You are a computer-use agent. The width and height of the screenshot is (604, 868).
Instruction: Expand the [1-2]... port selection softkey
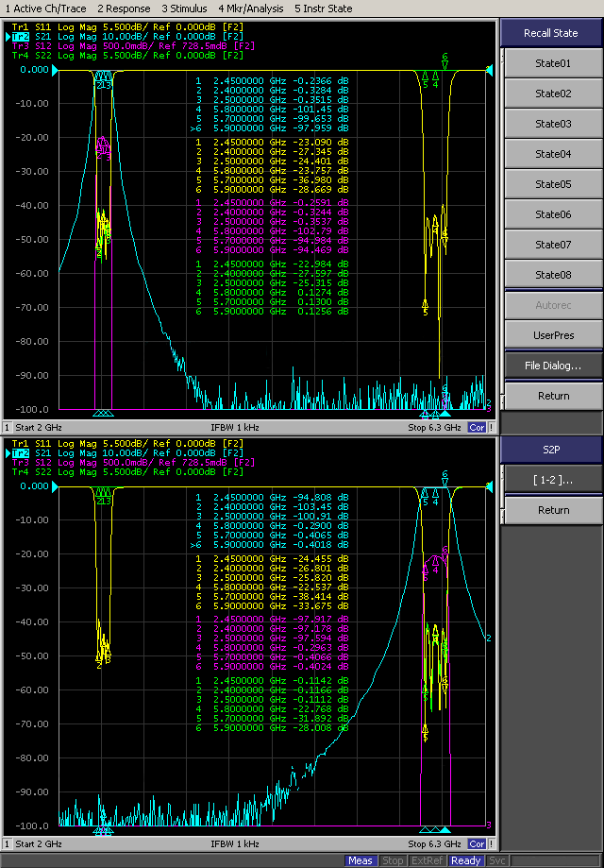click(x=552, y=480)
